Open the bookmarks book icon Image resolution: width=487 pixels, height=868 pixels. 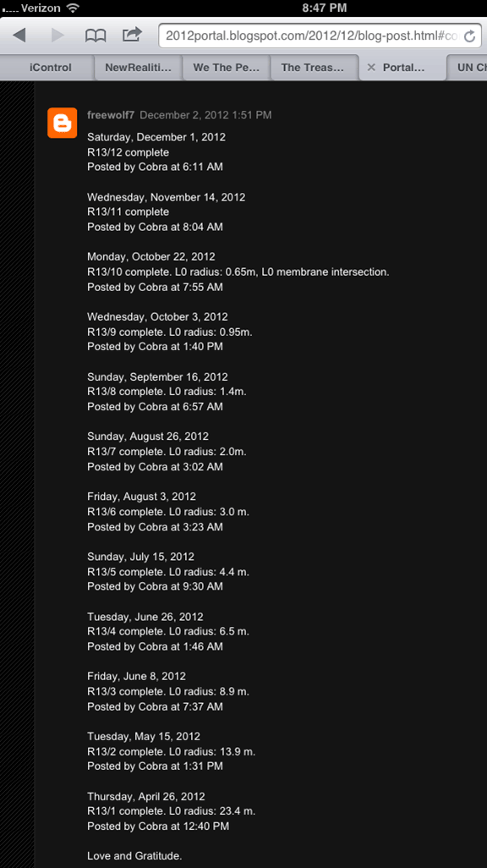[96, 36]
